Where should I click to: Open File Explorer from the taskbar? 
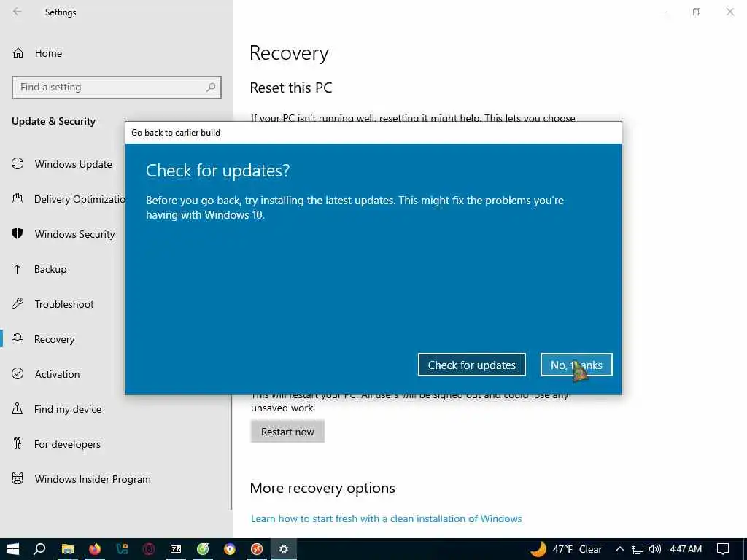click(68, 549)
